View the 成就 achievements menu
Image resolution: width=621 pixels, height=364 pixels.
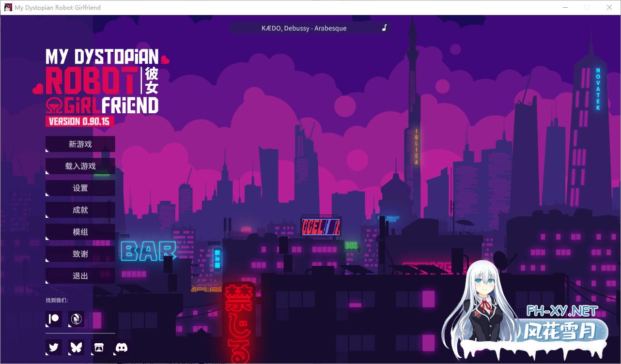pos(80,210)
